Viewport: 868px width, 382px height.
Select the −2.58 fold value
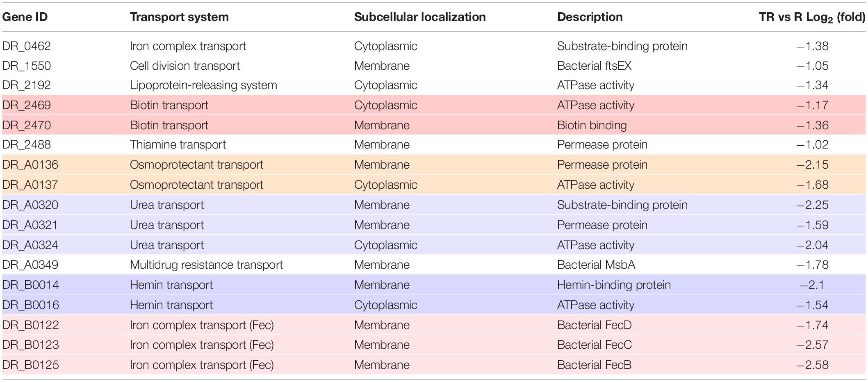[812, 365]
